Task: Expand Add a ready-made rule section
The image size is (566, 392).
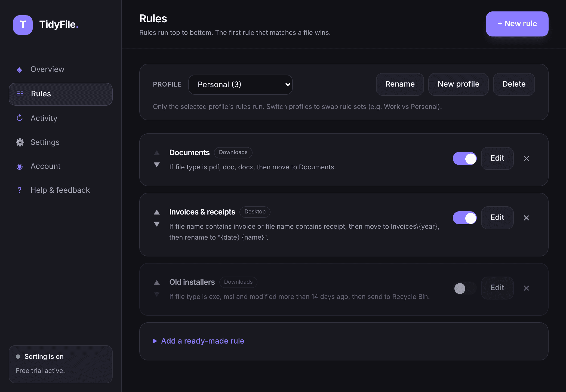Action: point(199,341)
